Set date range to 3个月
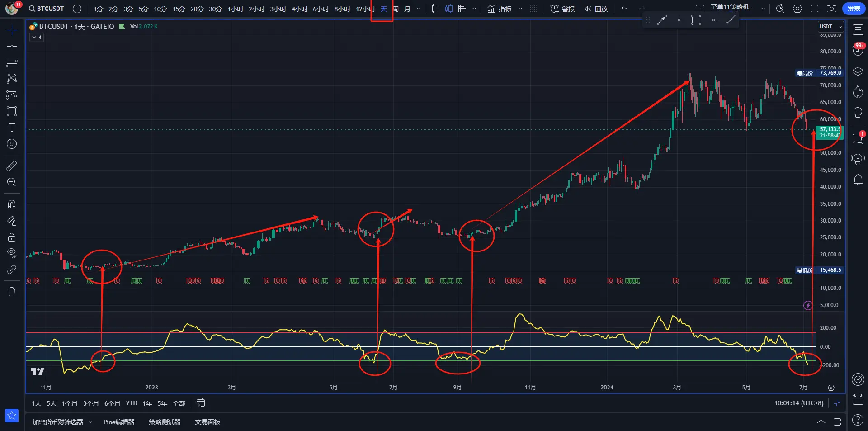The width and height of the screenshot is (868, 431). pos(91,403)
